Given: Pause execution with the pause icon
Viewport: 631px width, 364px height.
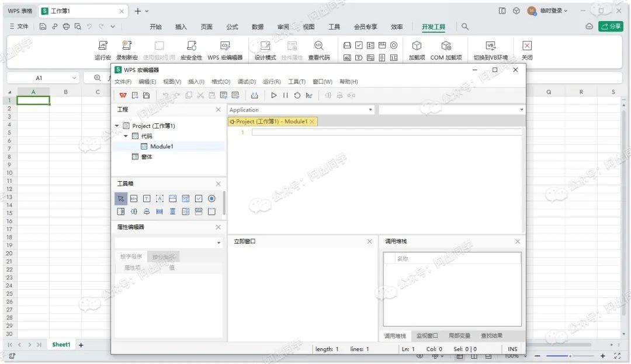Looking at the screenshot, I should [285, 95].
